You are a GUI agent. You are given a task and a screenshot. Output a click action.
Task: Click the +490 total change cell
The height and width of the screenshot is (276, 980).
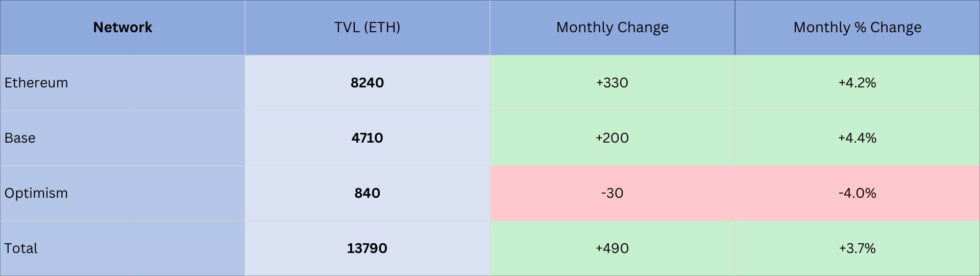tap(612, 248)
